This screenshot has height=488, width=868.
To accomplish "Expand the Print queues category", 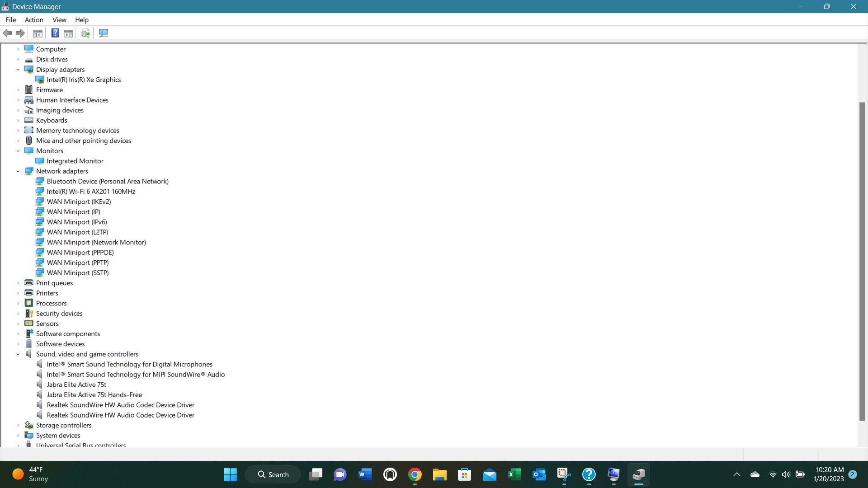I will 18,283.
